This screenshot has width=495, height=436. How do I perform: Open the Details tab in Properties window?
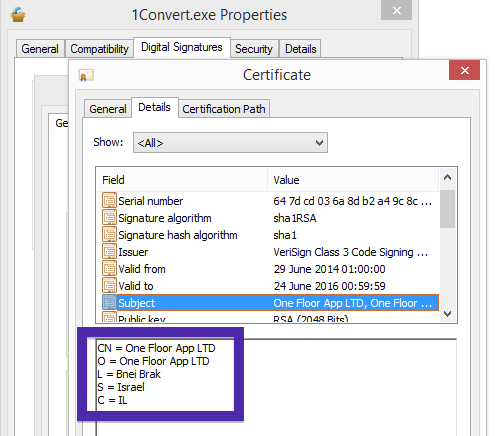click(x=300, y=49)
